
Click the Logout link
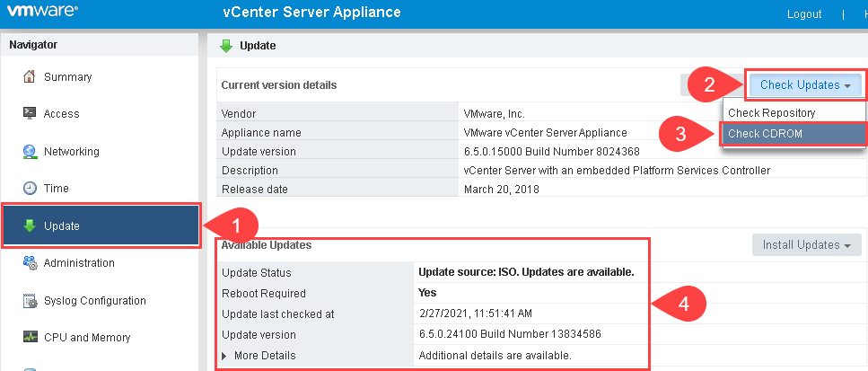click(x=804, y=14)
